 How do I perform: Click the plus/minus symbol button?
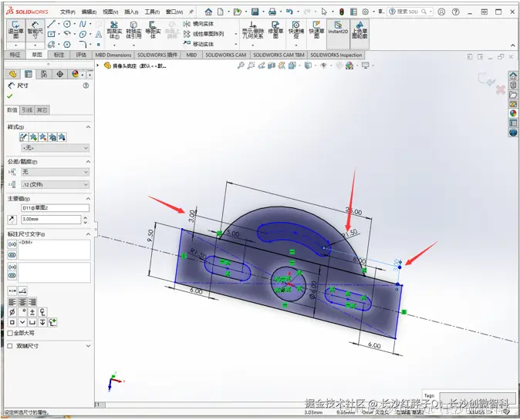pyautogui.click(x=32, y=311)
